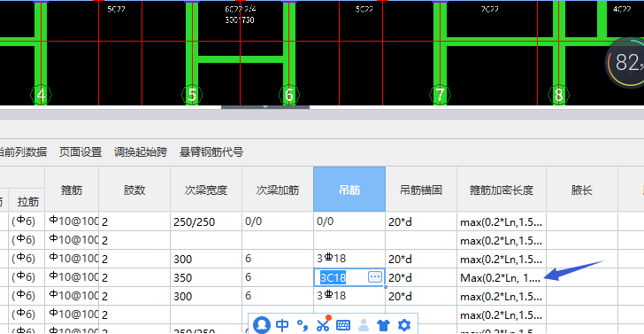Toggle Chinese punctuation mode in IME bar
The image size is (644, 334).
[303, 326]
